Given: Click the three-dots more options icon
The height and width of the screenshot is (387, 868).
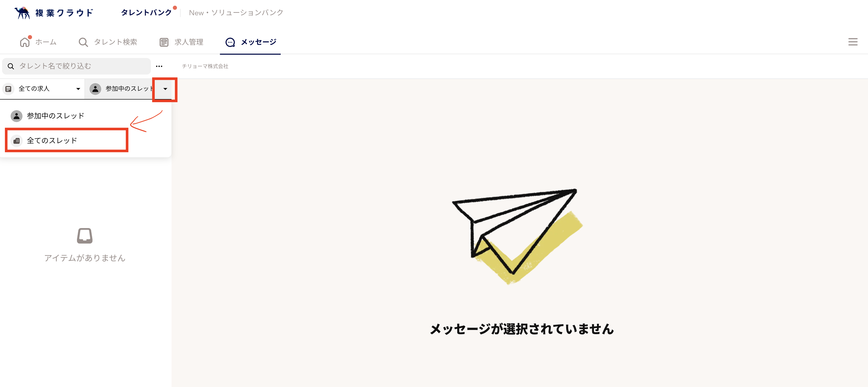Looking at the screenshot, I should [x=159, y=66].
